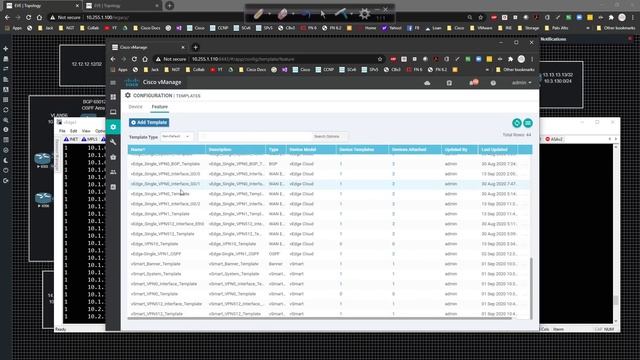The height and width of the screenshot is (360, 640).
Task: Bookmark the vManage page with star icon
Action: tap(380, 59)
